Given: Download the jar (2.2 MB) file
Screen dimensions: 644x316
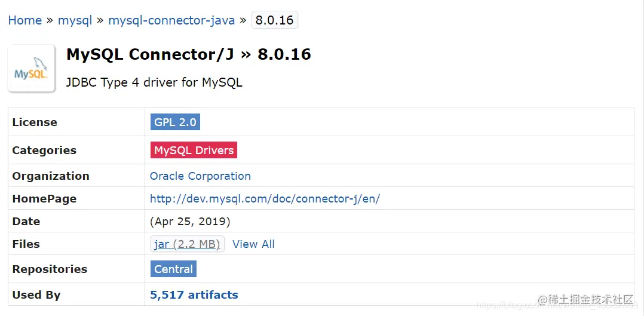Looking at the screenshot, I should tap(187, 244).
